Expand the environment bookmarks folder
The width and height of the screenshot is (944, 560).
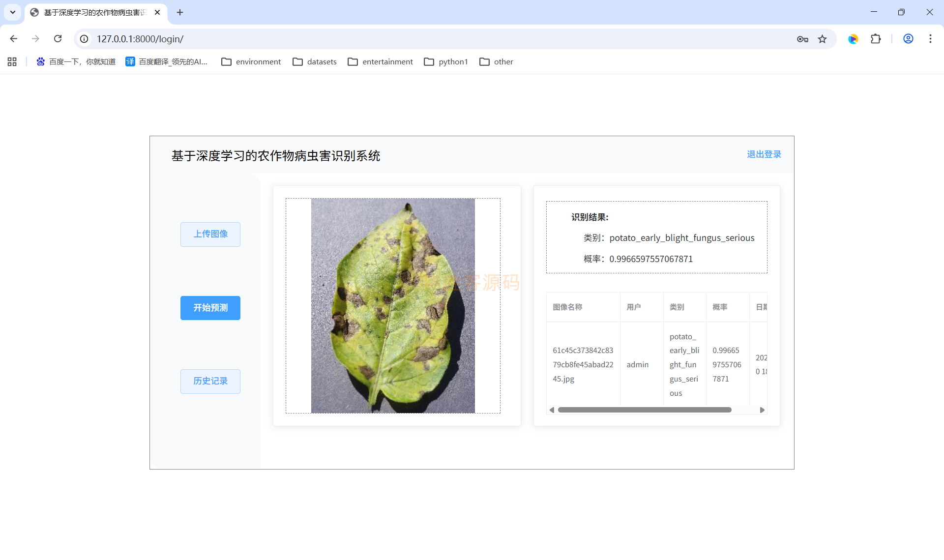coord(251,61)
